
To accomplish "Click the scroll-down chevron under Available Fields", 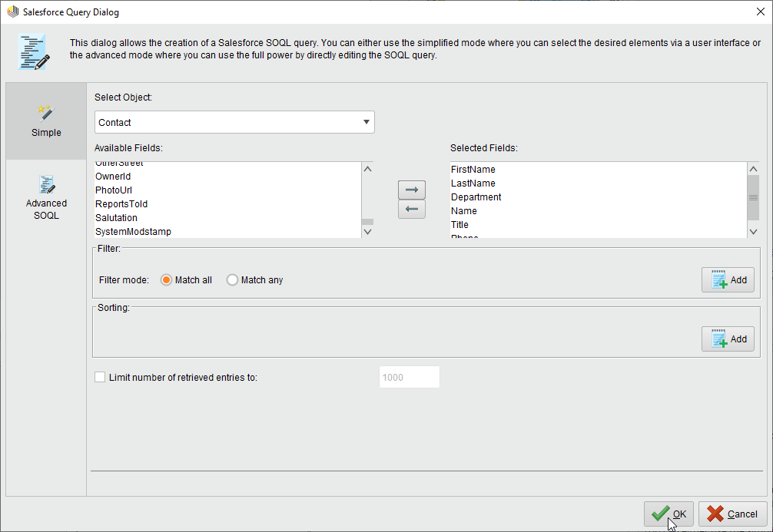I will coord(367,231).
